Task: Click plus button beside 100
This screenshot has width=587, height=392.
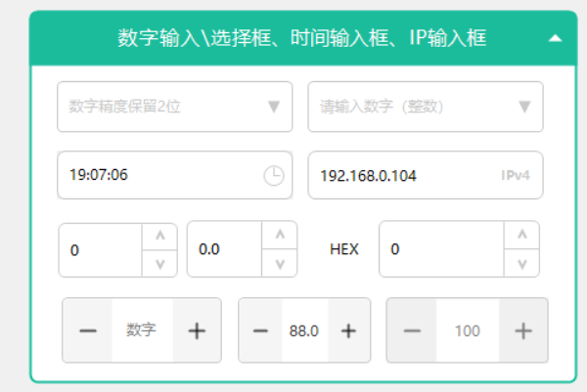Action: pyautogui.click(x=523, y=330)
